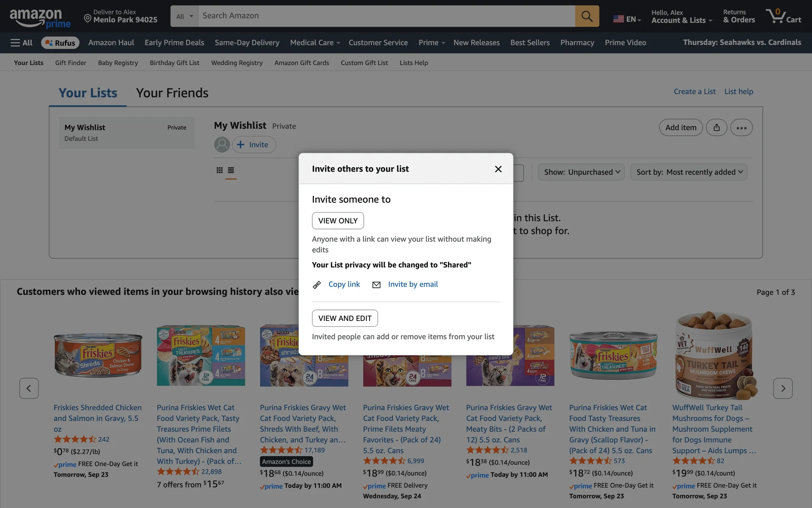Expand the Show Unpurchased filter dropdown
Image resolution: width=812 pixels, height=508 pixels.
581,172
